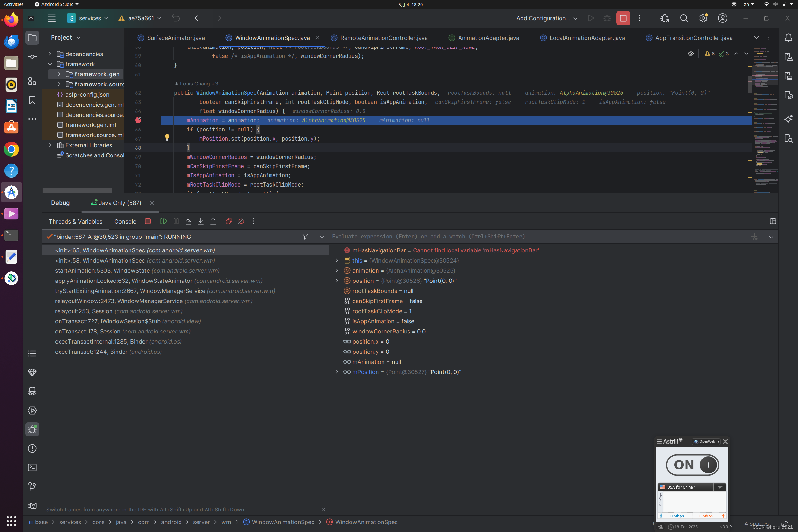
Task: Switch to AnimationAdapter.java tab
Action: click(484, 38)
